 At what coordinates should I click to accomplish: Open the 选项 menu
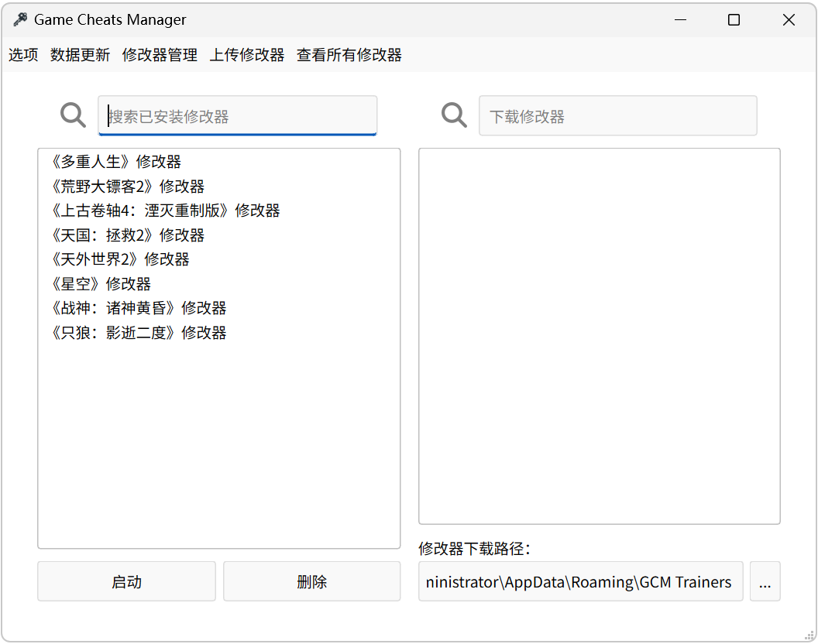click(23, 55)
